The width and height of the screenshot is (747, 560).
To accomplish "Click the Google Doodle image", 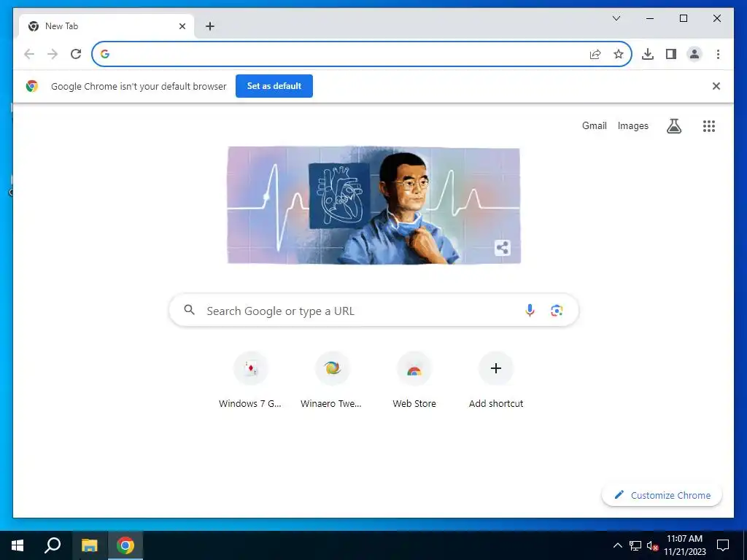I will [x=374, y=205].
